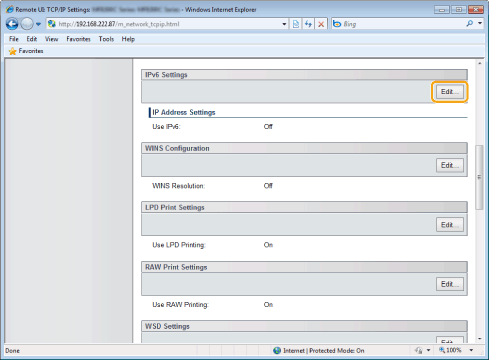Click Edit button for WINS Configuration
The image size is (489, 360).
450,165
